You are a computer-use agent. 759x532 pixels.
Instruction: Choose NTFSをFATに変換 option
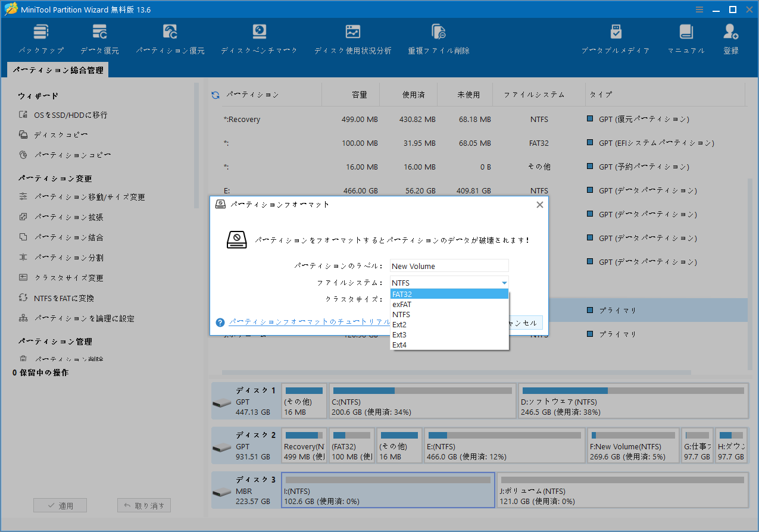coord(64,298)
